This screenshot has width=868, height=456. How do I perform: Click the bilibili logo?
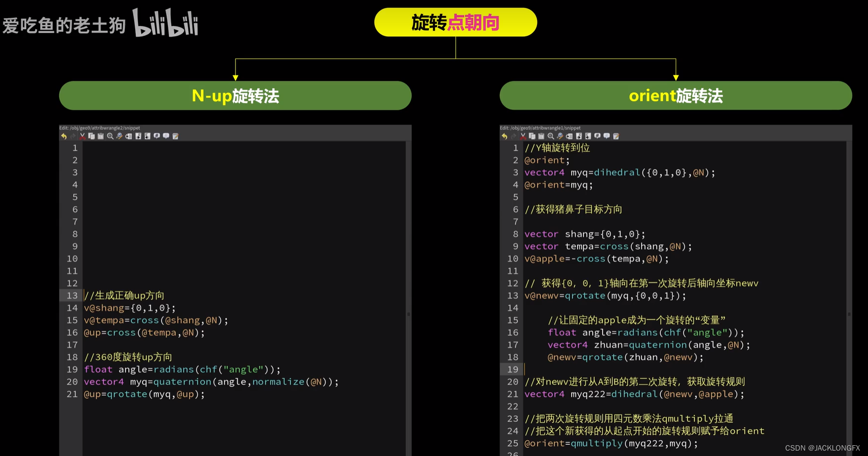click(165, 23)
